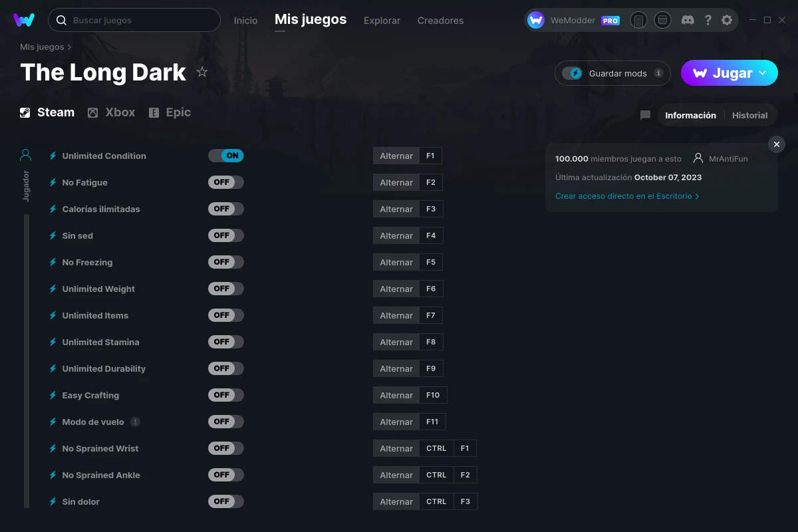Enable Sin sed toggle
This screenshot has width=798, height=532.
tap(226, 235)
